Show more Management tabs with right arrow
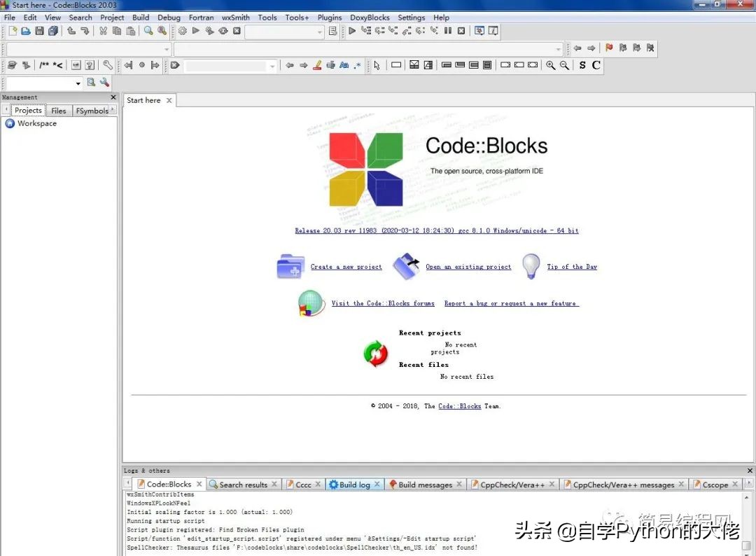This screenshot has height=556, width=756. pos(112,110)
